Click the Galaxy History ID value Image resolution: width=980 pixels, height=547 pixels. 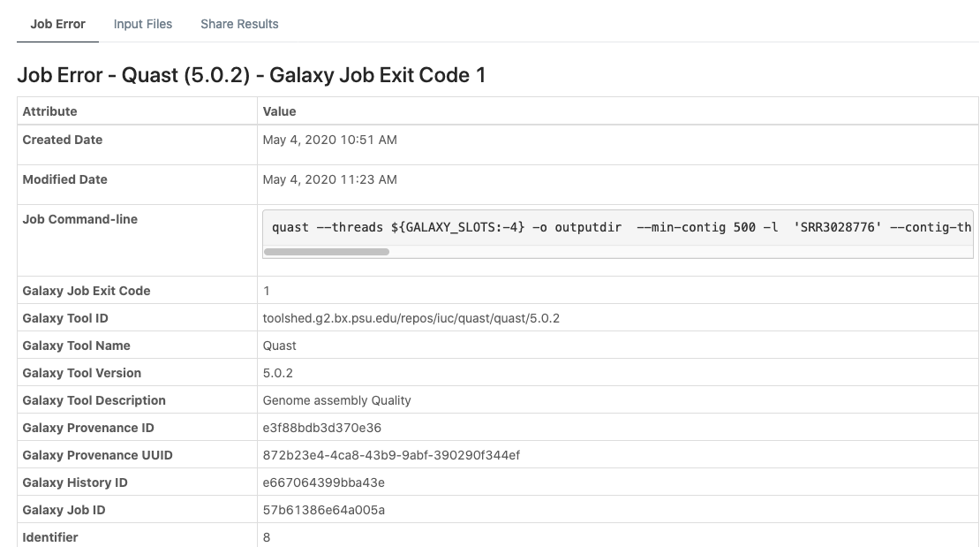[322, 482]
